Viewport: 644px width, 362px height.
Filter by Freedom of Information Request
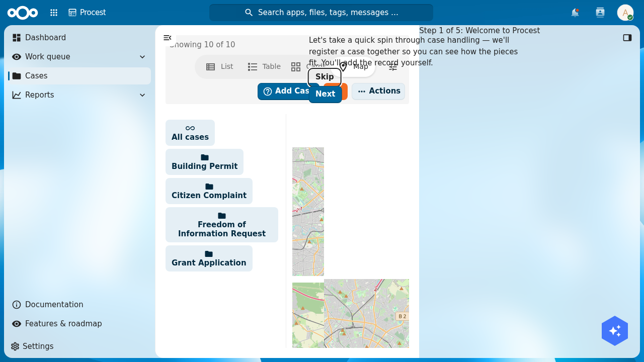(222, 225)
